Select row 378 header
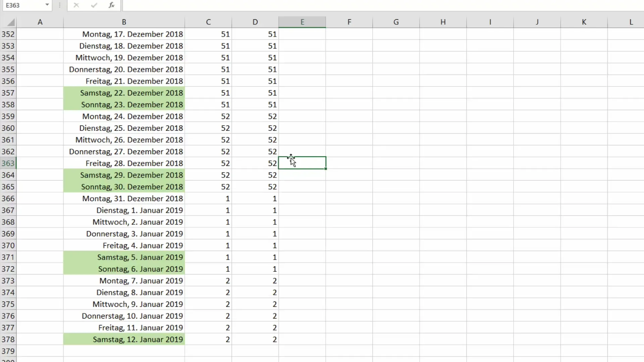The width and height of the screenshot is (644, 362). 8,339
